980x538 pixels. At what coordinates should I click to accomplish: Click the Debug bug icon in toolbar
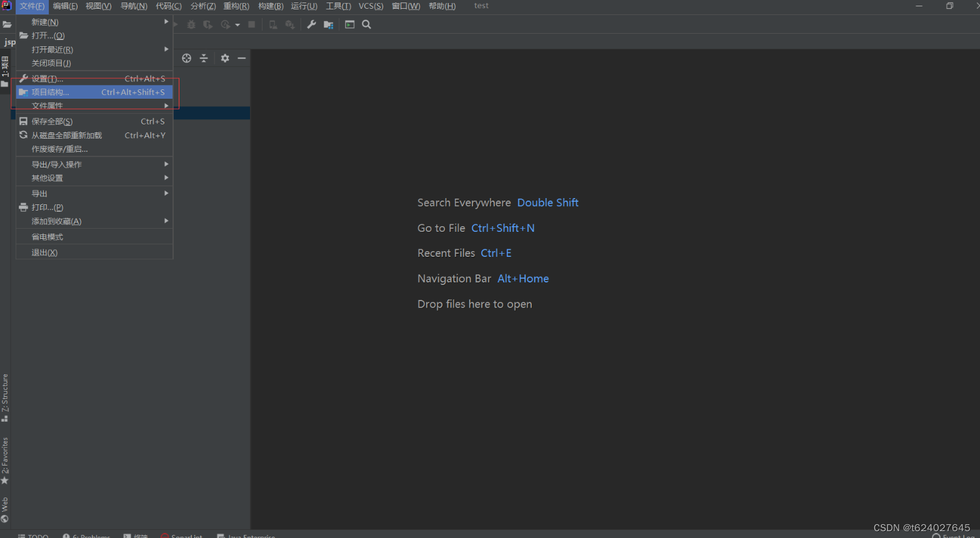(x=191, y=24)
